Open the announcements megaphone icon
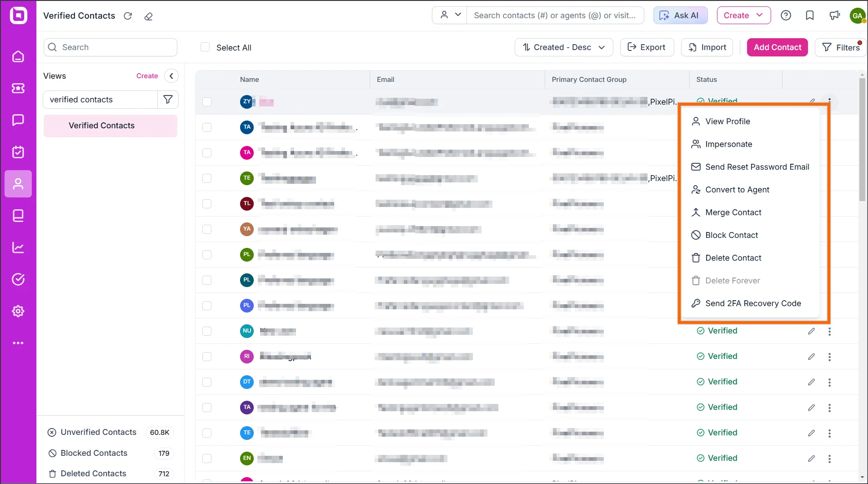 pyautogui.click(x=834, y=15)
